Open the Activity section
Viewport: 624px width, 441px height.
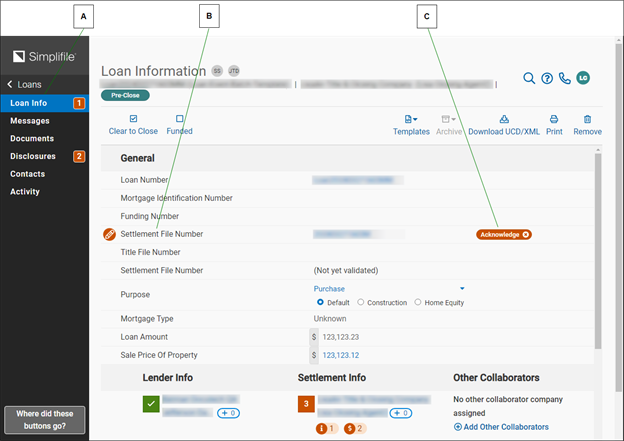click(25, 191)
